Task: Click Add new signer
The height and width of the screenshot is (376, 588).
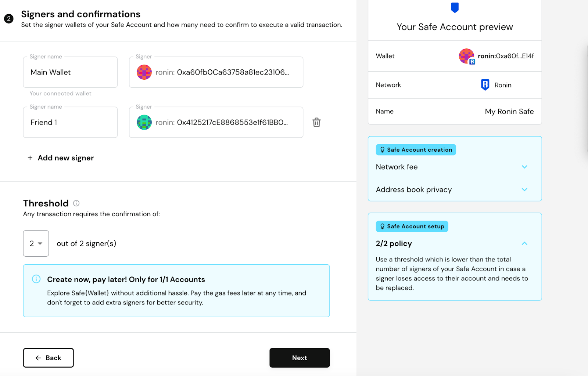Action: 61,158
